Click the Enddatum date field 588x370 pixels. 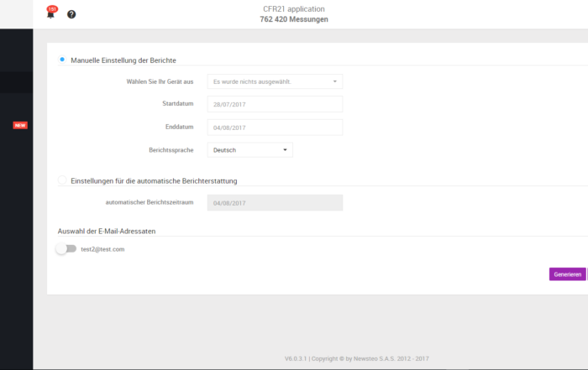275,128
